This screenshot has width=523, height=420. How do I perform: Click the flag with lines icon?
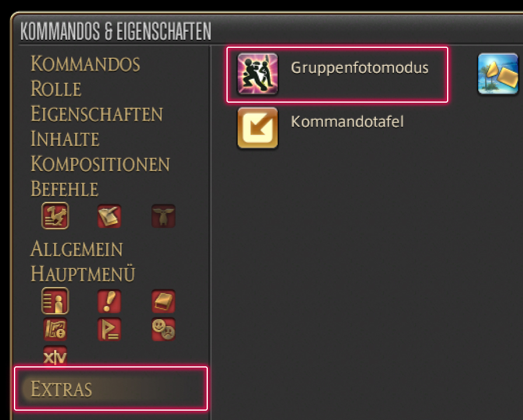click(109, 330)
